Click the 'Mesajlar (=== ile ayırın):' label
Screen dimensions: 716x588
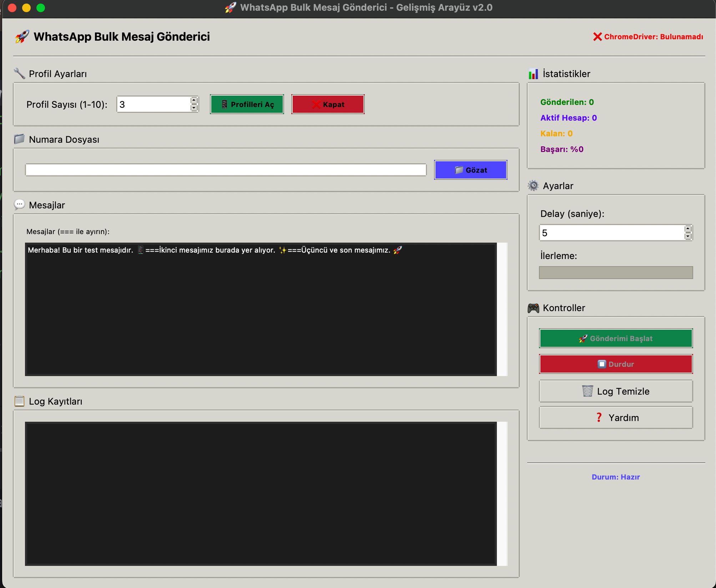[x=68, y=231]
